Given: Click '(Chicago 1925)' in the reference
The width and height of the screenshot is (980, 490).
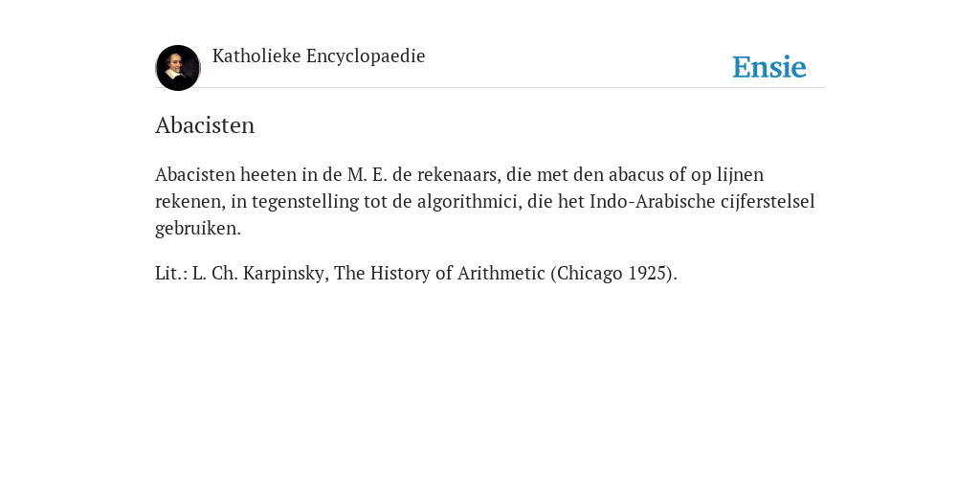Looking at the screenshot, I should (613, 273).
